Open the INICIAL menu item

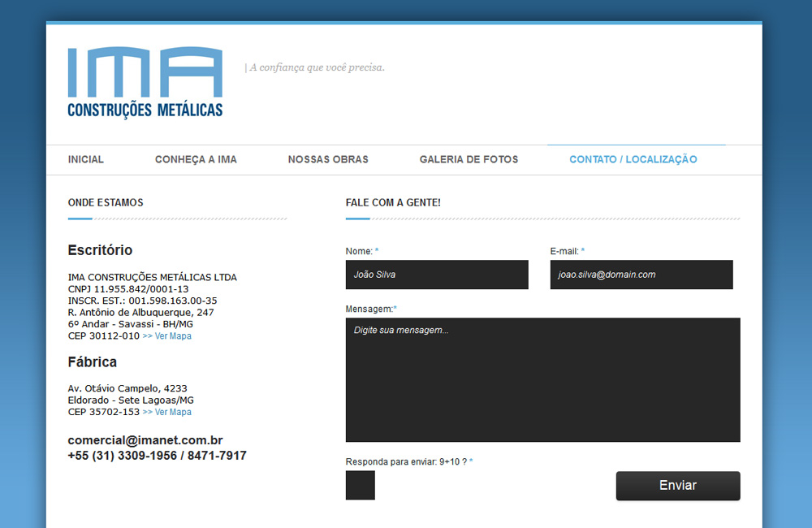pos(86,159)
